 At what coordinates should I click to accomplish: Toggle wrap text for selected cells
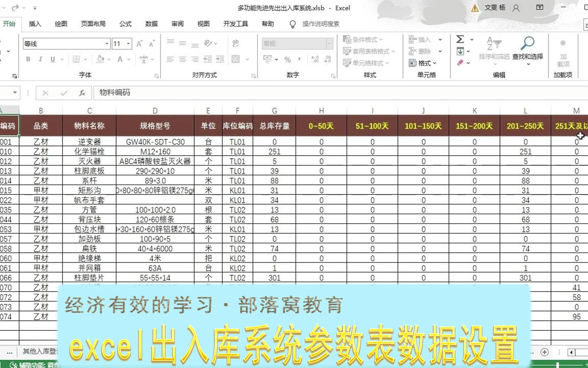click(235, 43)
